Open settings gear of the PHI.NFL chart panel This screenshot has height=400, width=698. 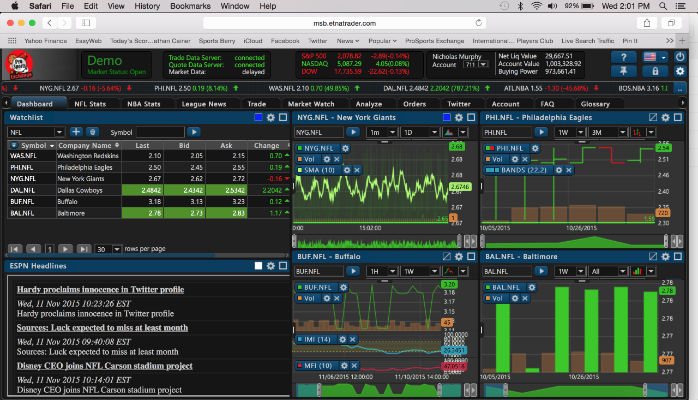(x=666, y=117)
